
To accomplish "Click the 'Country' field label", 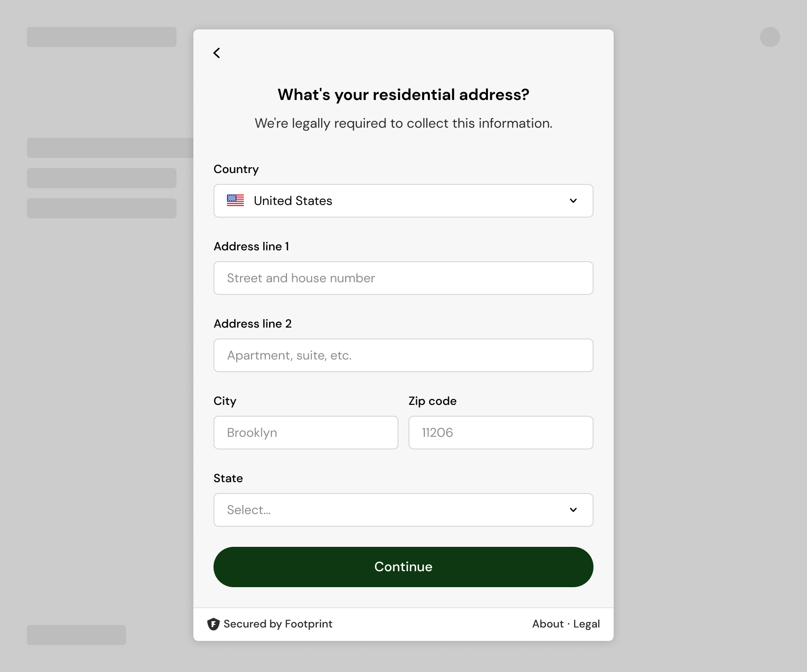I will 236,169.
